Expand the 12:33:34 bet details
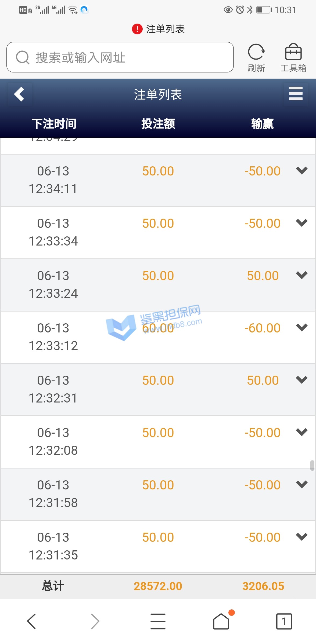This screenshot has height=644, width=316. pyautogui.click(x=301, y=223)
